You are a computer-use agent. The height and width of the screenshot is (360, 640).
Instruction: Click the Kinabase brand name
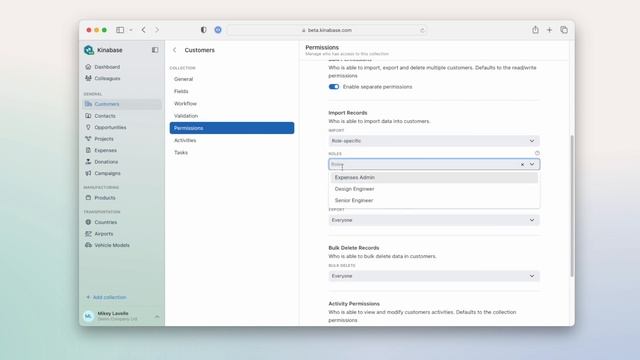click(x=109, y=50)
